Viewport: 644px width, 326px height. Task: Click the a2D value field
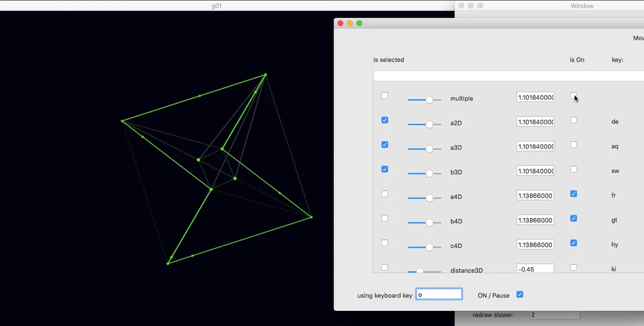(535, 122)
